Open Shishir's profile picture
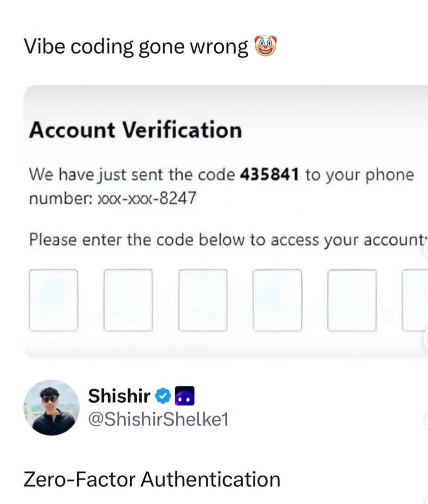Image resolution: width=428 pixels, height=504 pixels. 51,407
